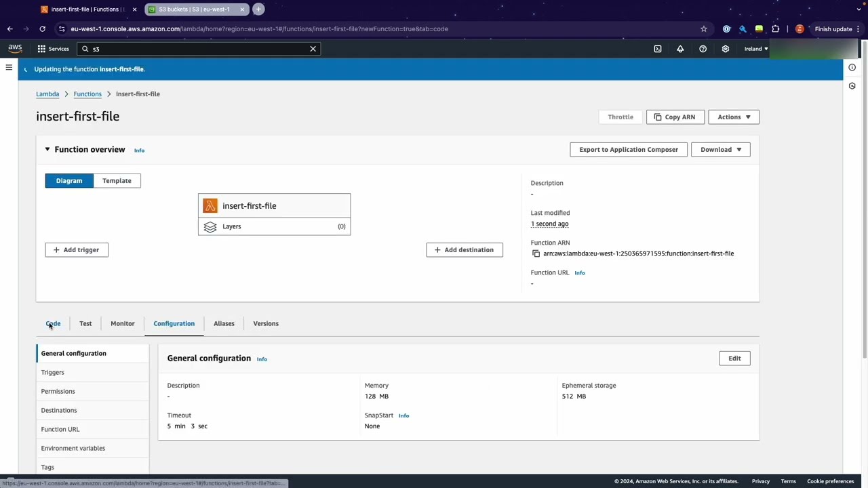The image size is (868, 488).
Task: Open the Aliases tab
Action: 224,323
